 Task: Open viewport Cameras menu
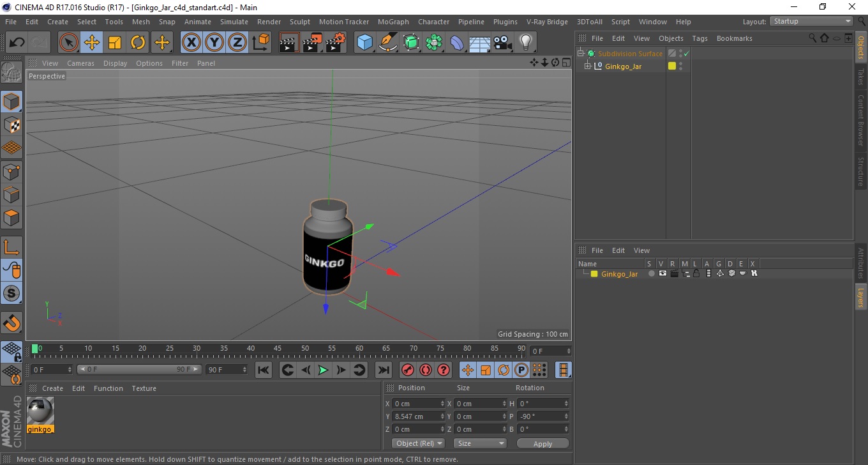point(80,63)
